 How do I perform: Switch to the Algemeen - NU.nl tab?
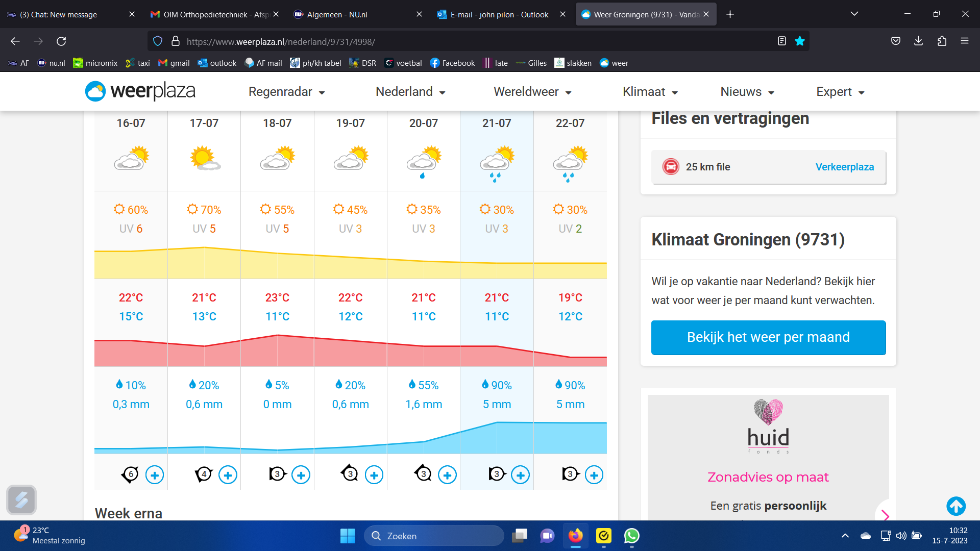[x=337, y=14]
